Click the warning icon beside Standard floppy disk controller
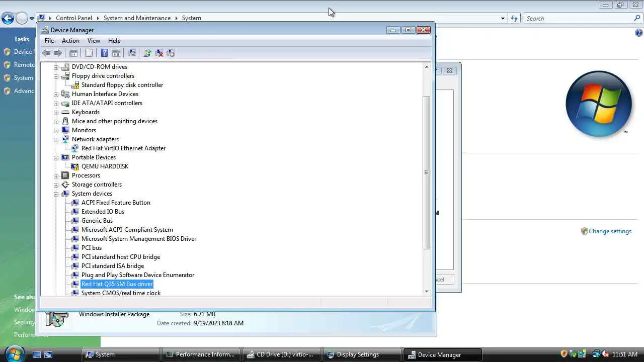 [75, 85]
